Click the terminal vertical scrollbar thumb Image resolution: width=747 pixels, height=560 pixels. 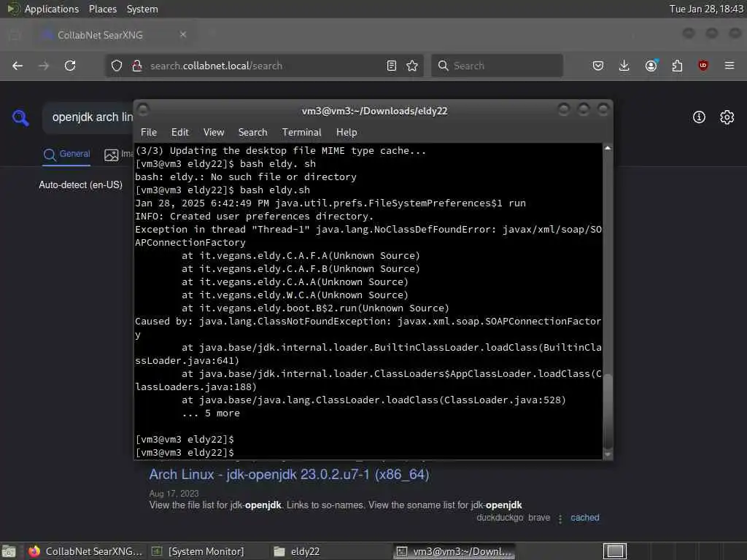tap(608, 411)
